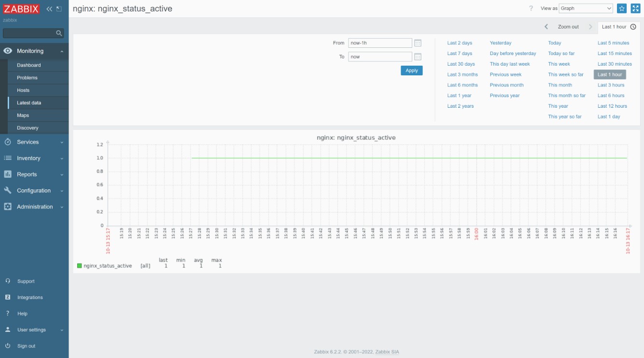Image resolution: width=644 pixels, height=358 pixels.
Task: Expand User settings chevron
Action: [62, 330]
